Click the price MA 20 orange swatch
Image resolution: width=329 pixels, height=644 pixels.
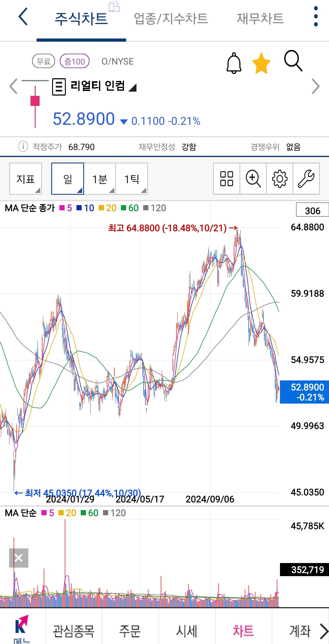point(101,208)
